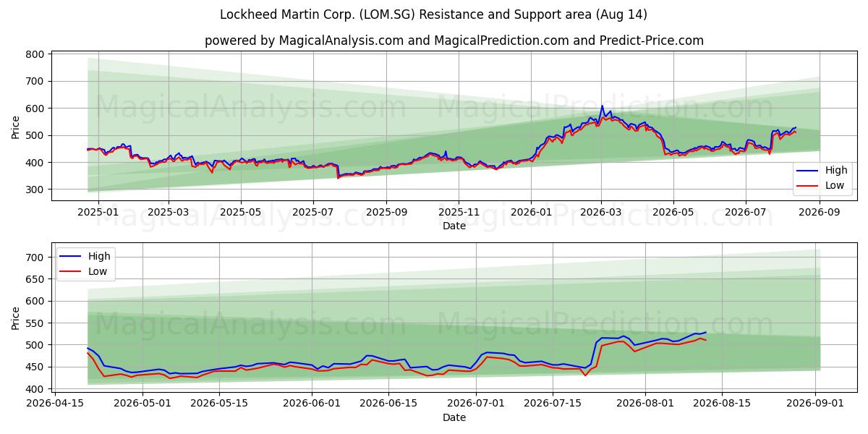Click the 2026-07 tick label on upper chart
This screenshot has height=434, width=868.
click(x=746, y=212)
